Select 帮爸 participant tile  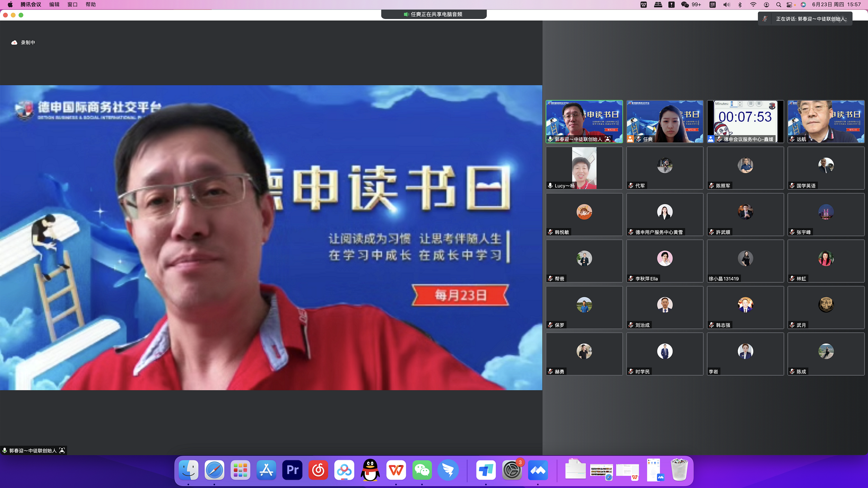pos(584,261)
